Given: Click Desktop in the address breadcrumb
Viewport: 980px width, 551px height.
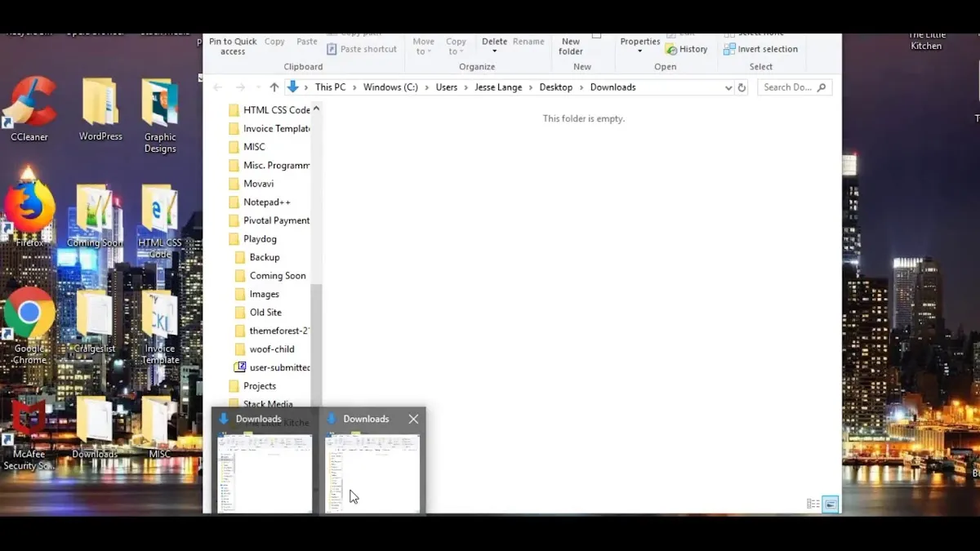Looking at the screenshot, I should (555, 87).
